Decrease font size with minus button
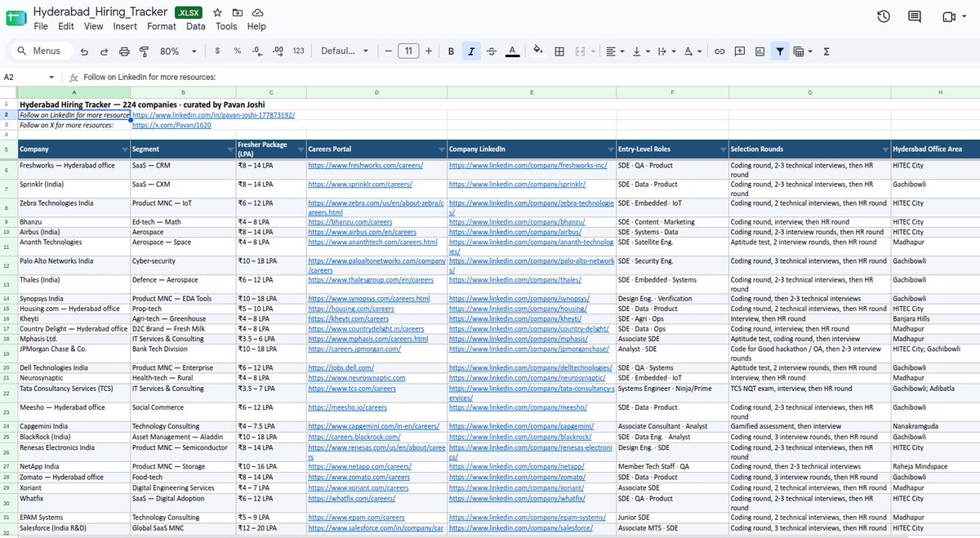The width and height of the screenshot is (980, 538). 388,51
